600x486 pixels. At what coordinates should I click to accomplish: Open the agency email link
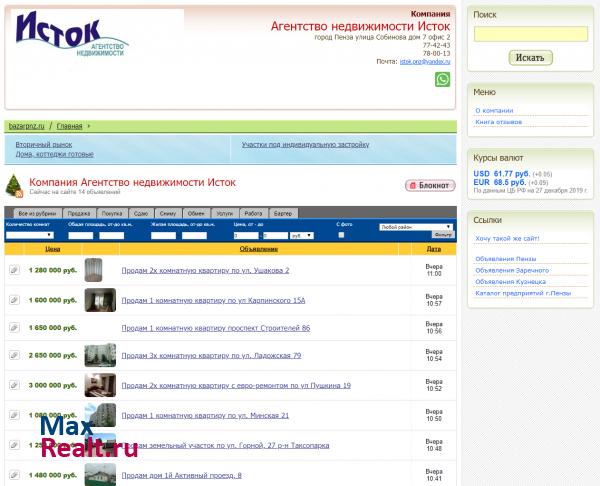[425, 61]
